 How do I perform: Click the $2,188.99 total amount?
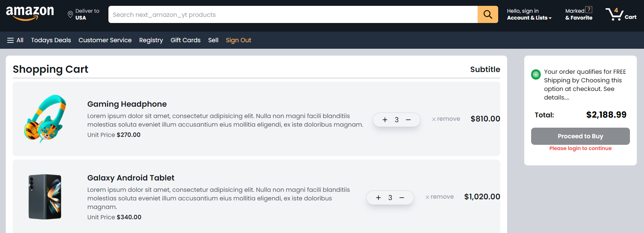pos(606,115)
